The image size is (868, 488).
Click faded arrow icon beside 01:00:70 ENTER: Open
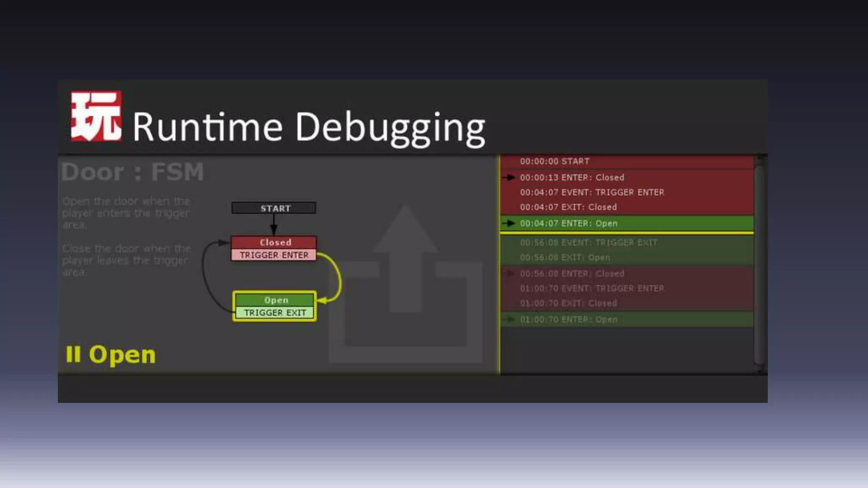pos(510,319)
